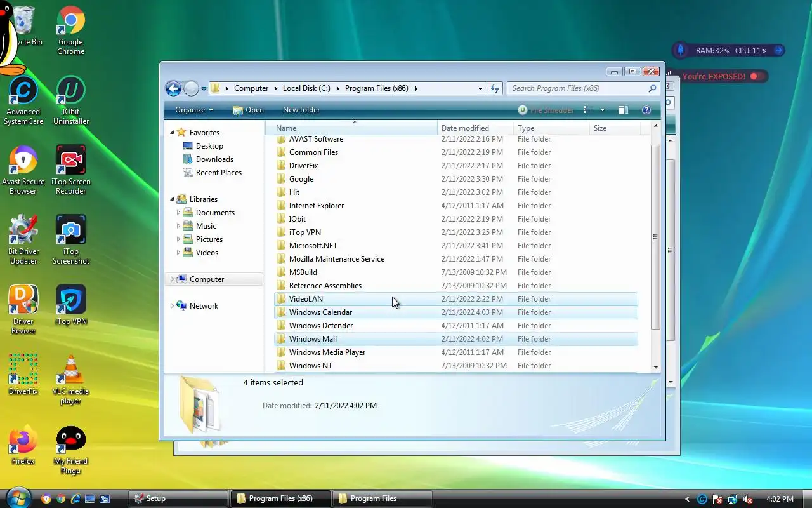Open Avast Secure Browser desktop icon
The width and height of the screenshot is (812, 508).
pos(23,170)
